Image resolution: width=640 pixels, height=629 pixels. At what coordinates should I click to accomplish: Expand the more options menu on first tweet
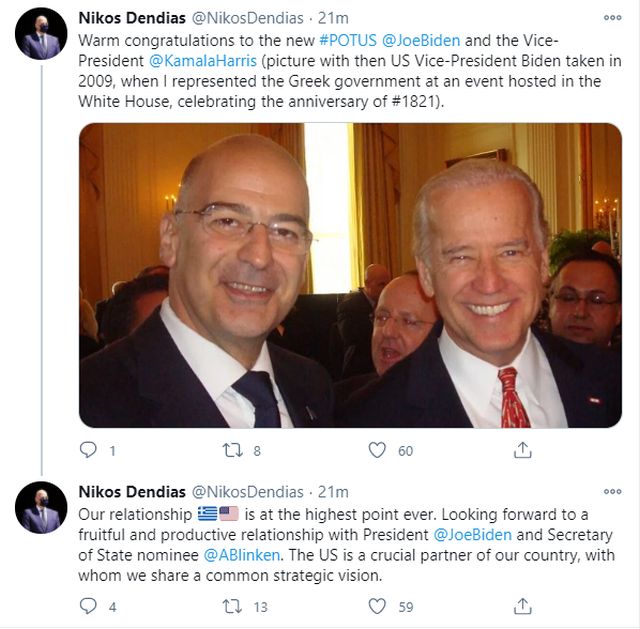point(613,18)
